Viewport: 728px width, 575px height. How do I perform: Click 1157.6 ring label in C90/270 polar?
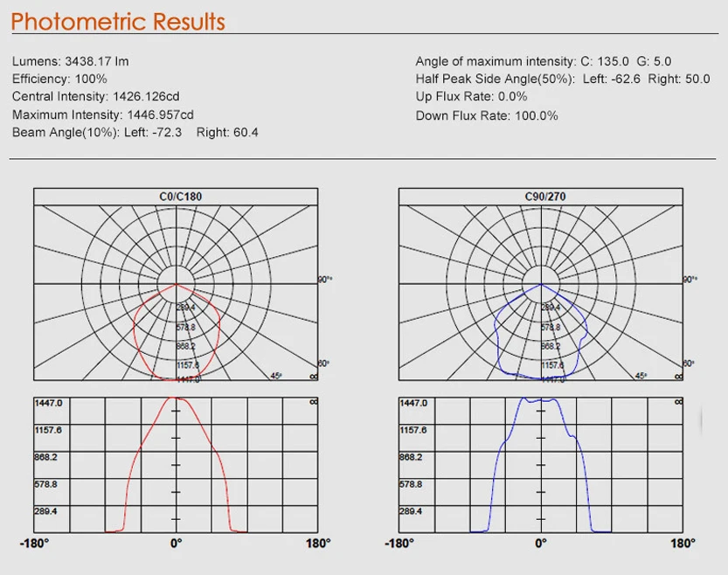(552, 365)
